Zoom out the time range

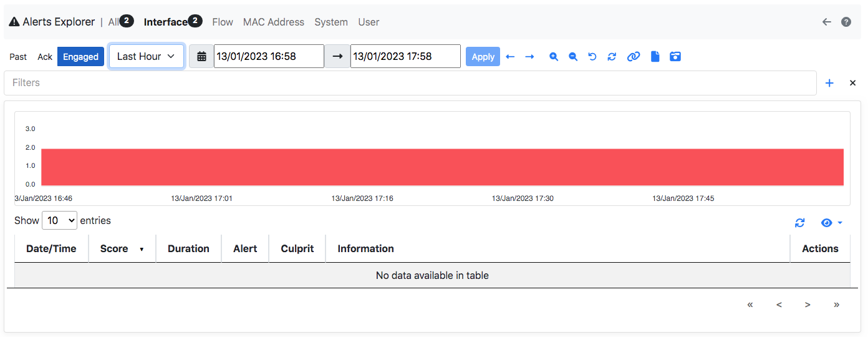[573, 57]
